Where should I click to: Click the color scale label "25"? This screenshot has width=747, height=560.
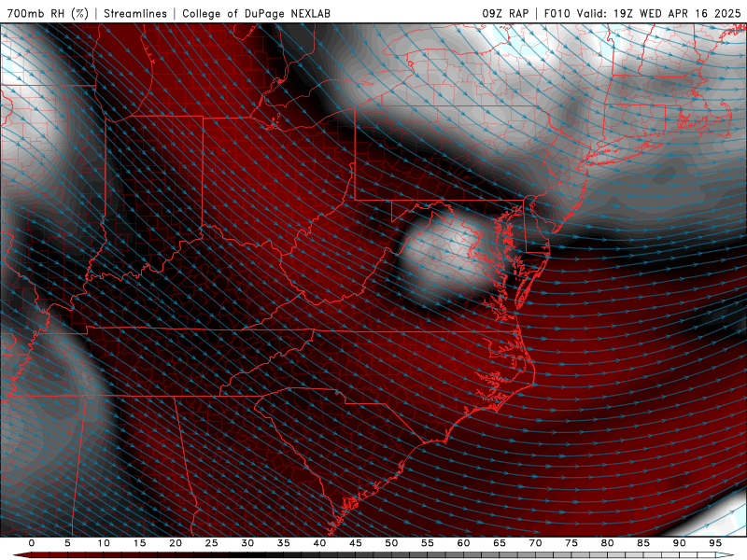pos(211,543)
